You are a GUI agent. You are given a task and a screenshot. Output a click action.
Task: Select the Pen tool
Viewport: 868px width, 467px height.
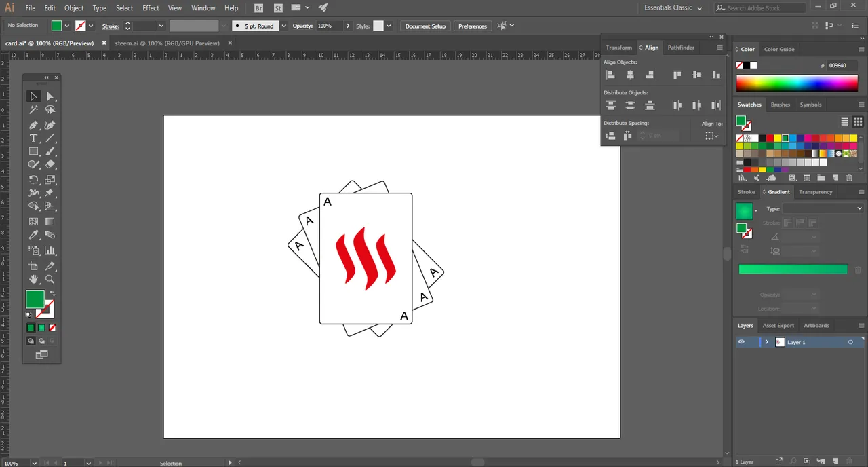pos(33,125)
